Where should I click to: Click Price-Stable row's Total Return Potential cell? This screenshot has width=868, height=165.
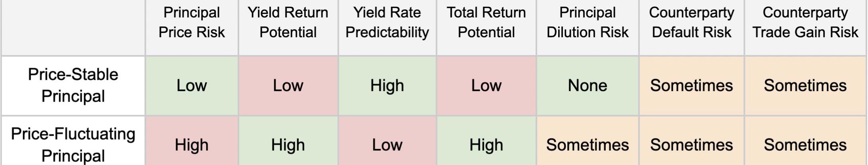(486, 86)
